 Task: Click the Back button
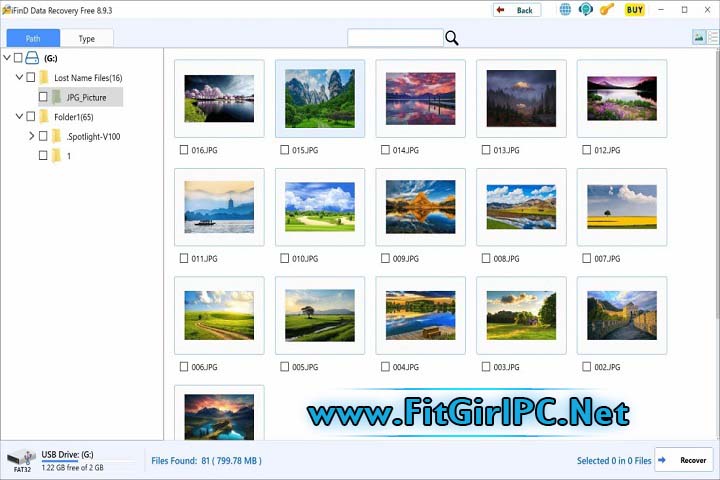click(517, 10)
